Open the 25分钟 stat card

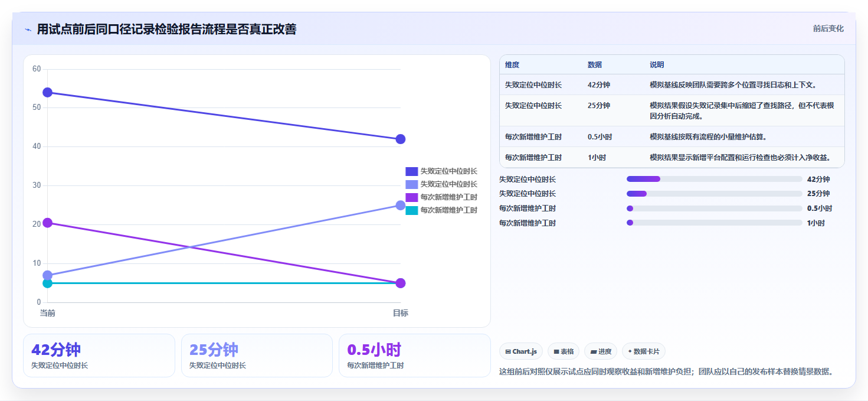click(257, 356)
